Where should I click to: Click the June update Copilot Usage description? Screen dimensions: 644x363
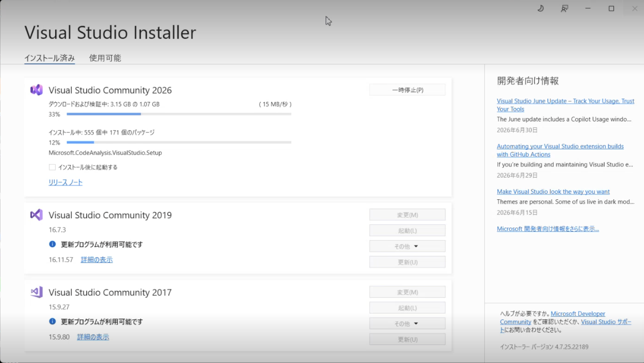(x=564, y=119)
